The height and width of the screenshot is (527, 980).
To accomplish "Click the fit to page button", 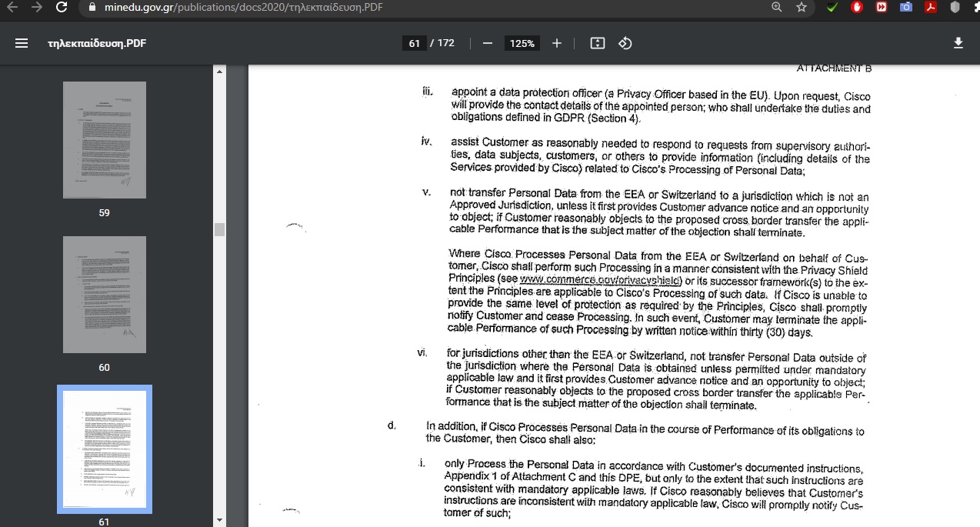I will (597, 43).
